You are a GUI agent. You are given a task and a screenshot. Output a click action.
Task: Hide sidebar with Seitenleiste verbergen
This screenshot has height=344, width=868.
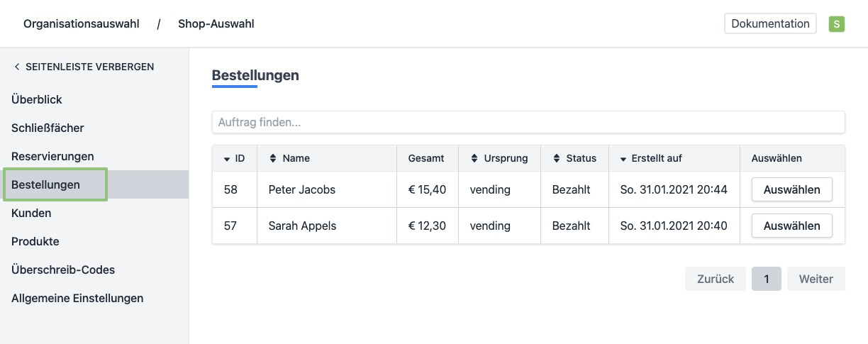[84, 67]
